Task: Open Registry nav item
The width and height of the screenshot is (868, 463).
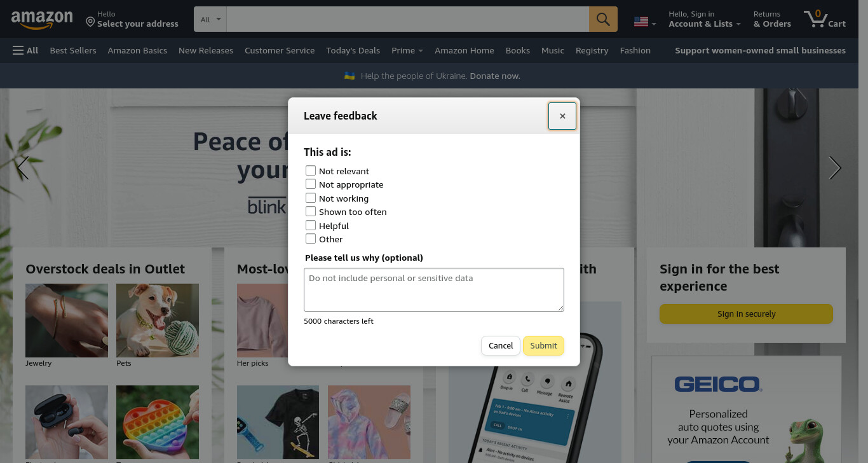Action: pyautogui.click(x=592, y=50)
